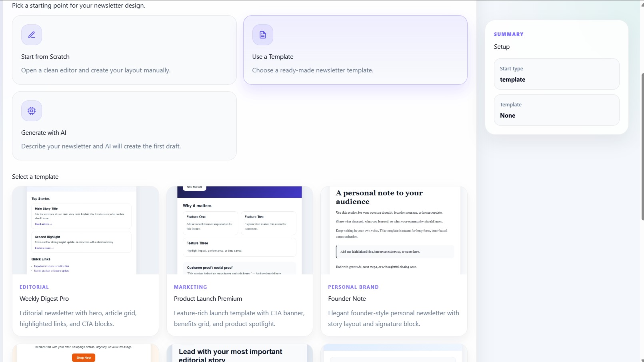Click the Product Launch Premium title
The image size is (644, 362).
208,299
